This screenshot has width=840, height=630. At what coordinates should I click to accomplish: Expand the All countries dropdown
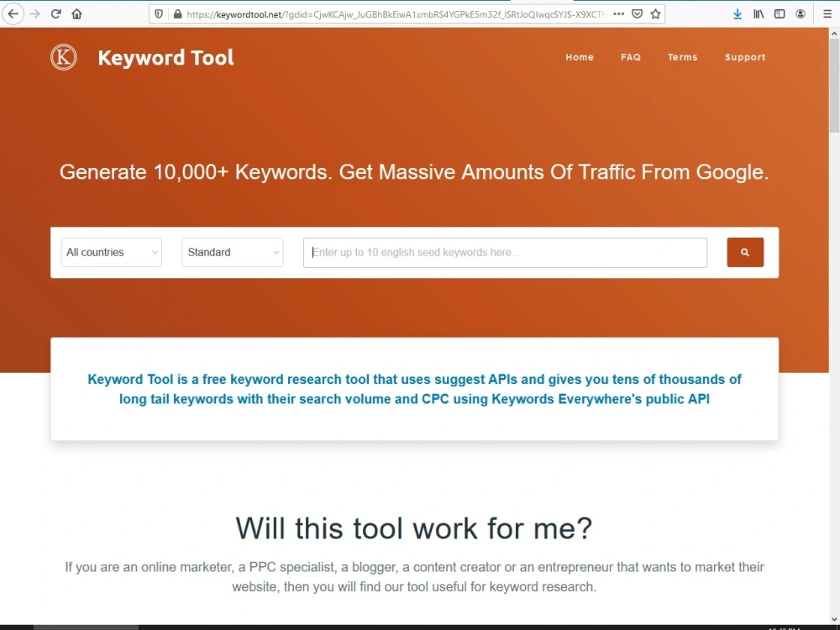[x=112, y=252]
